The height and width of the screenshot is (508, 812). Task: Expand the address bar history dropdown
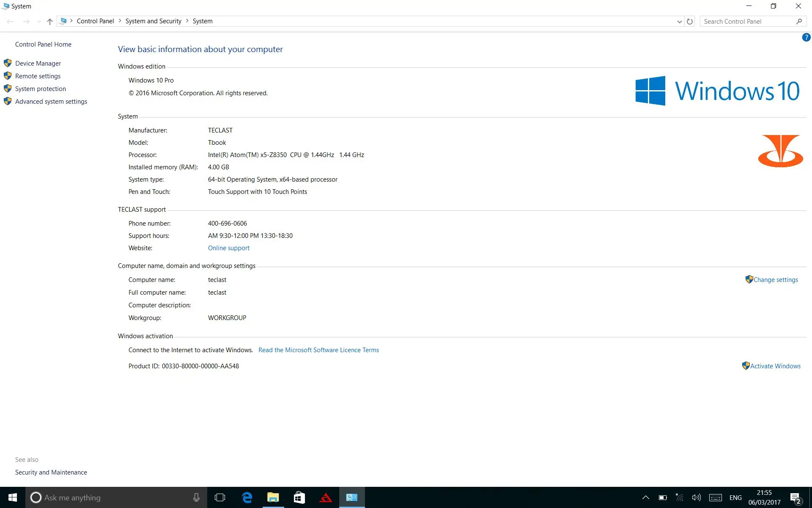tap(679, 22)
